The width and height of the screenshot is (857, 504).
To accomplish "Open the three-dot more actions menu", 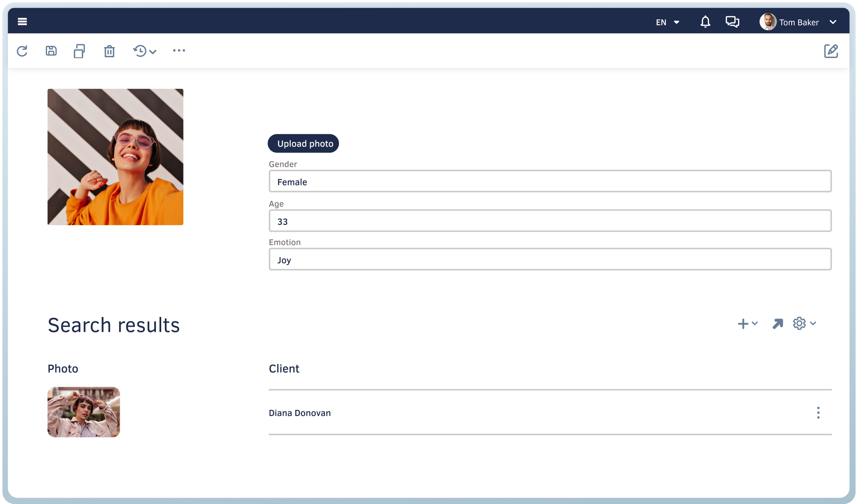I will point(179,51).
